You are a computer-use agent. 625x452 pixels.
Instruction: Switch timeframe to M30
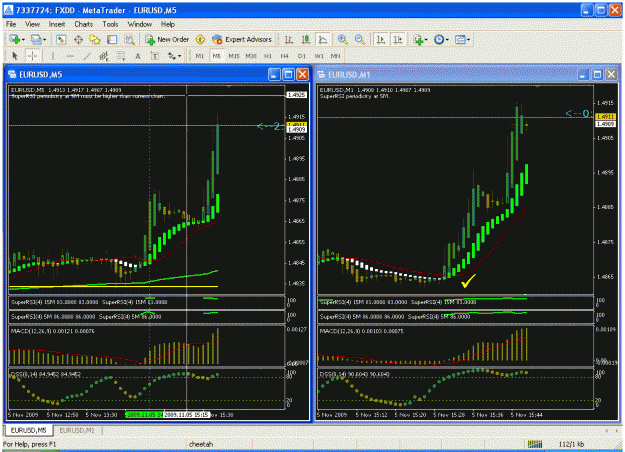[x=251, y=56]
